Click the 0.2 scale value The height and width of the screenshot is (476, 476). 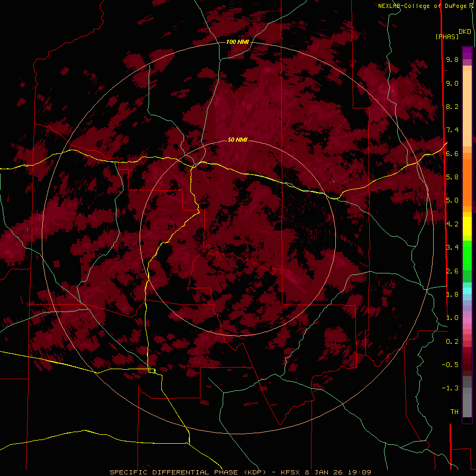point(452,342)
